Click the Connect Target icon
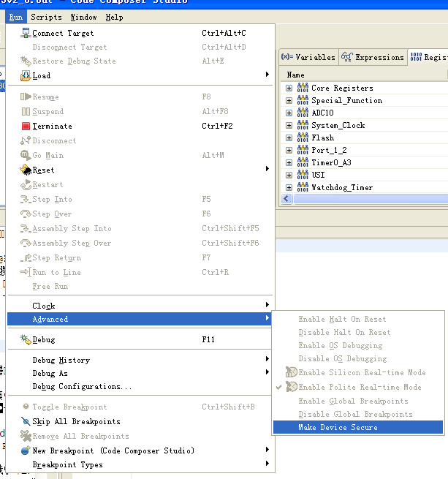 [x=26, y=33]
